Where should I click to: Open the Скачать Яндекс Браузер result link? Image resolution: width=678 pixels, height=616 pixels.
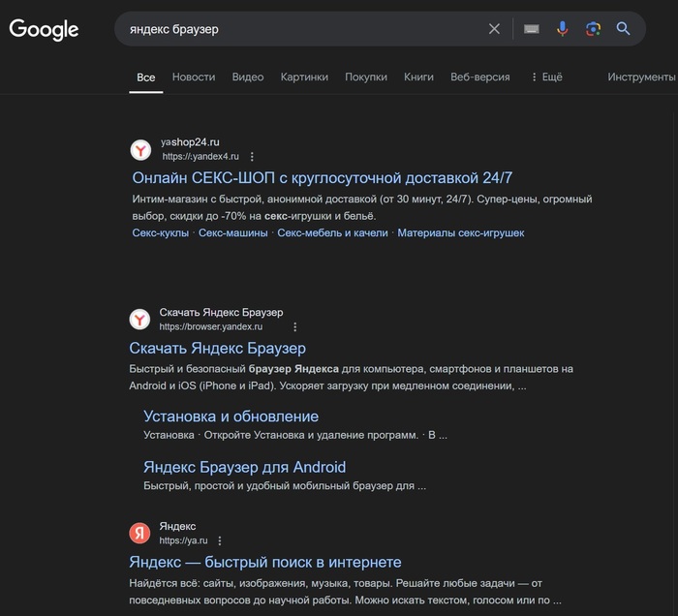click(217, 349)
